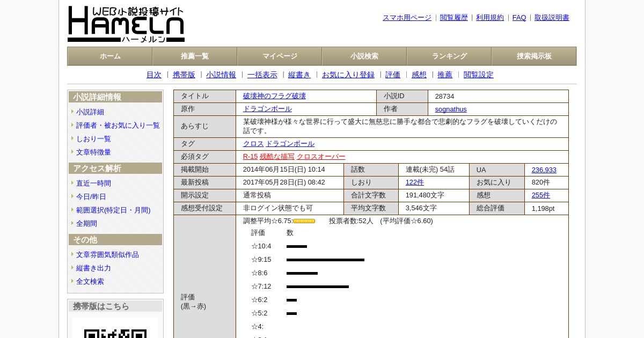Open 全期間 access analysis
The height and width of the screenshot is (338, 644).
click(x=86, y=224)
